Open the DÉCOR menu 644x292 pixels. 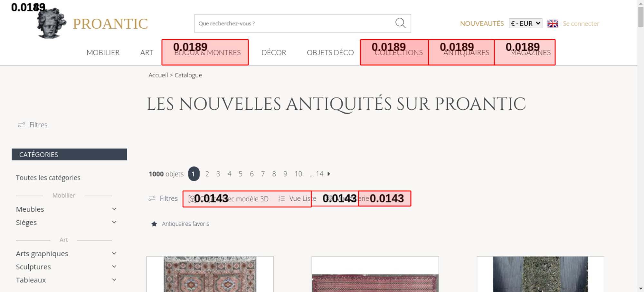coord(274,52)
